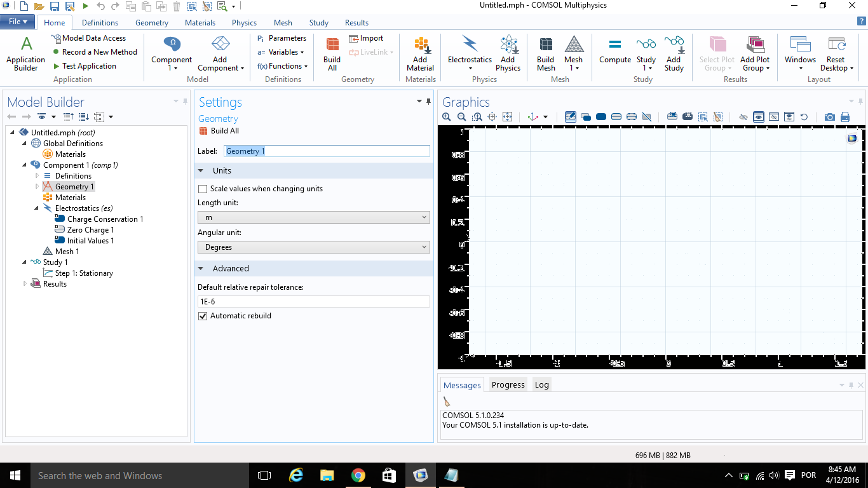
Task: Open Application Builder from the ribbon
Action: 26,53
